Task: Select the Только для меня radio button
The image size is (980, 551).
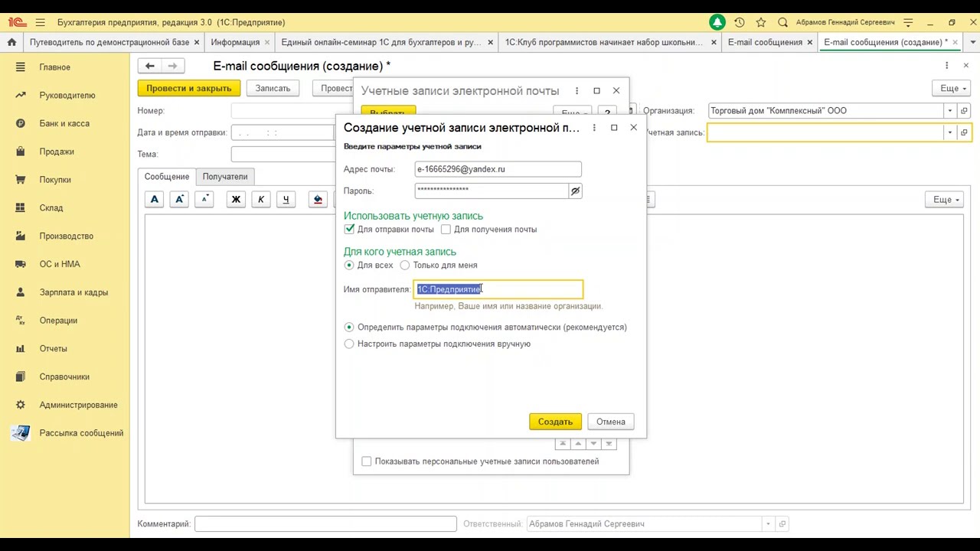Action: point(405,266)
